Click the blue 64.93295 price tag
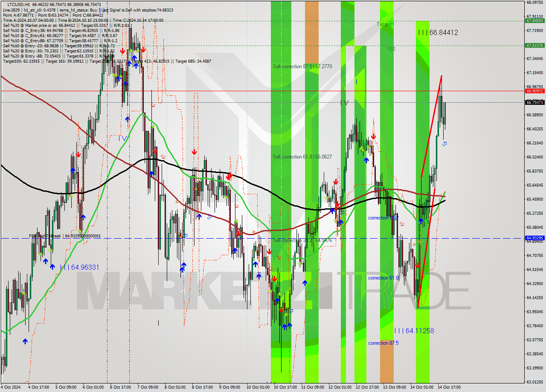This screenshot has width=546, height=392. pyautogui.click(x=534, y=238)
